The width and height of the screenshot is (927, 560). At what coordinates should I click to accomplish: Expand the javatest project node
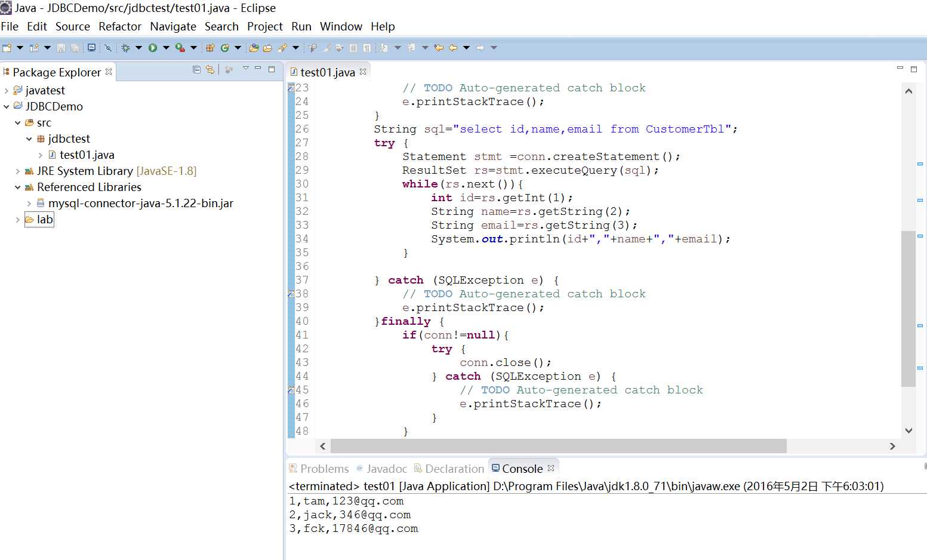(7, 91)
